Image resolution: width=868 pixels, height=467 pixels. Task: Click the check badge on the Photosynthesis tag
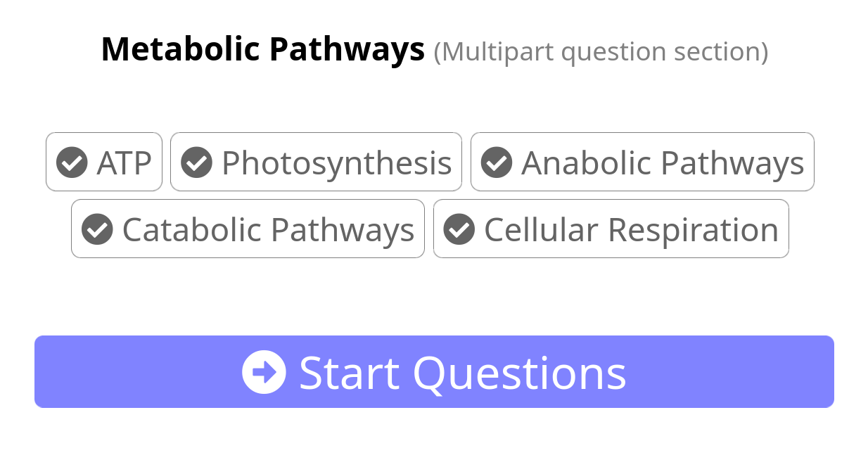coord(197,162)
